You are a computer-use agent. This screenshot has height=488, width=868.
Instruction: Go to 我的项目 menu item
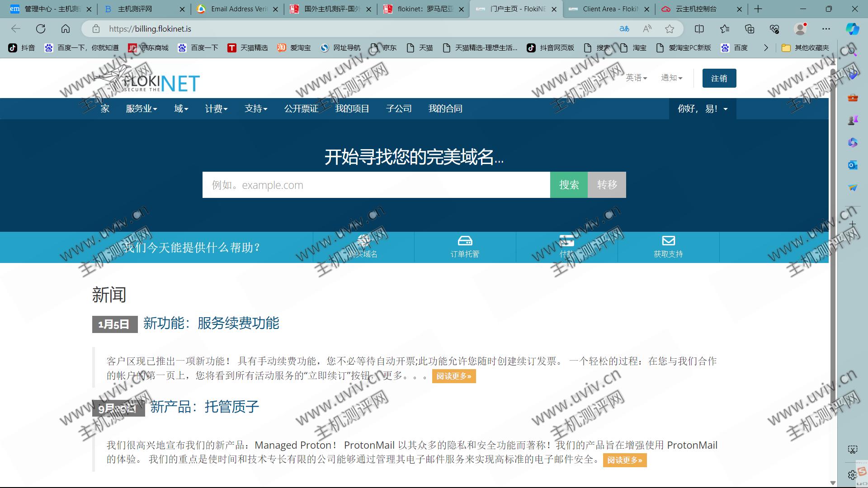click(x=352, y=109)
